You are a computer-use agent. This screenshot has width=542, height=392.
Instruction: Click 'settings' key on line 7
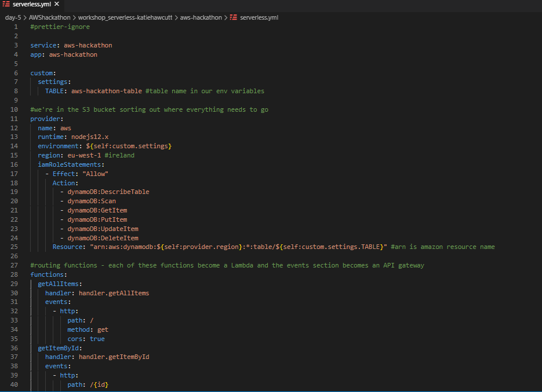53,82
